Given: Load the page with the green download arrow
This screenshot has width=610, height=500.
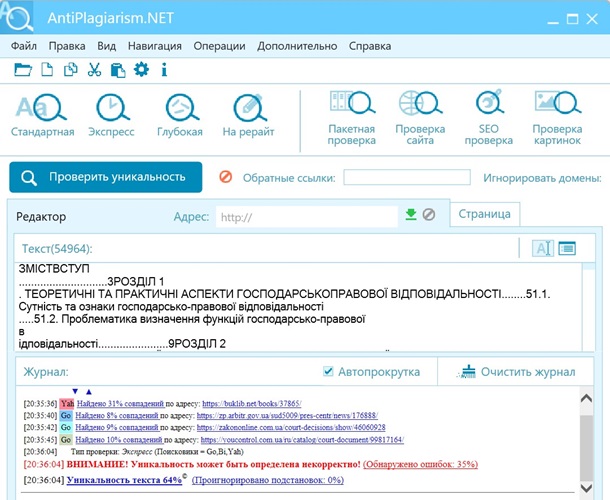Looking at the screenshot, I should click(x=411, y=214).
